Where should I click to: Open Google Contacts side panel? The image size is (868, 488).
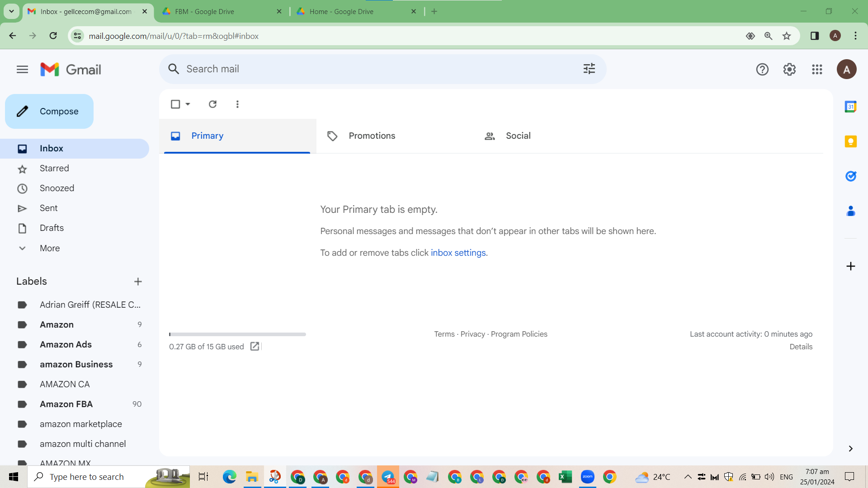click(850, 211)
